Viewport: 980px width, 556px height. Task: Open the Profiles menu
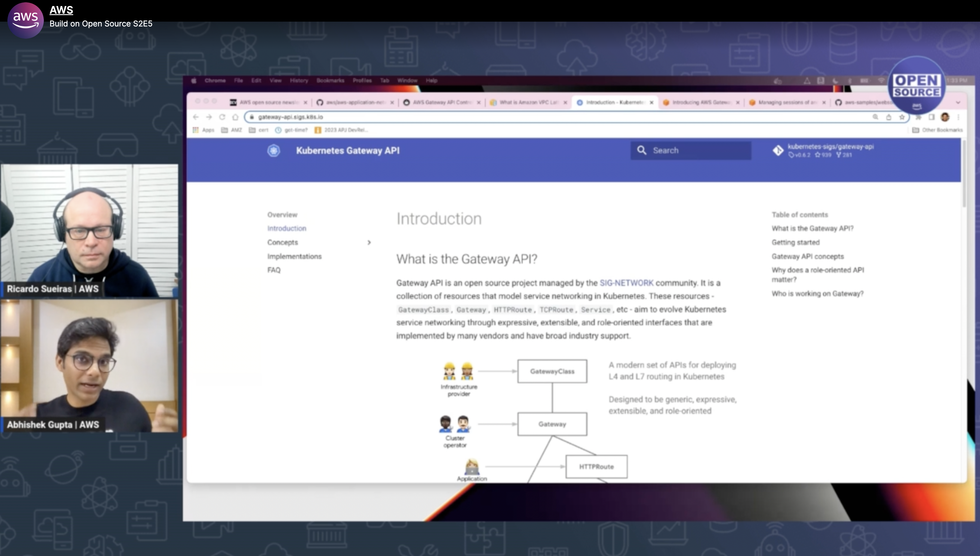(x=362, y=81)
